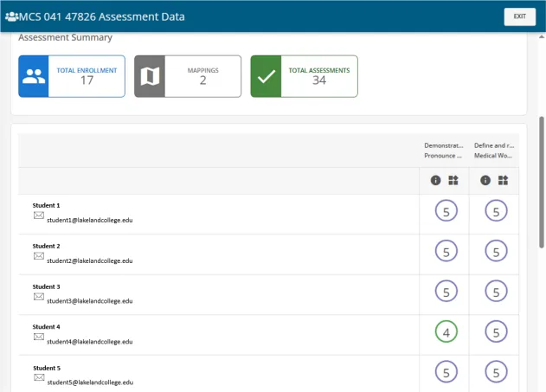Open Student 2 Demonstrat... score 5 circle
The image size is (546, 392).
(446, 251)
